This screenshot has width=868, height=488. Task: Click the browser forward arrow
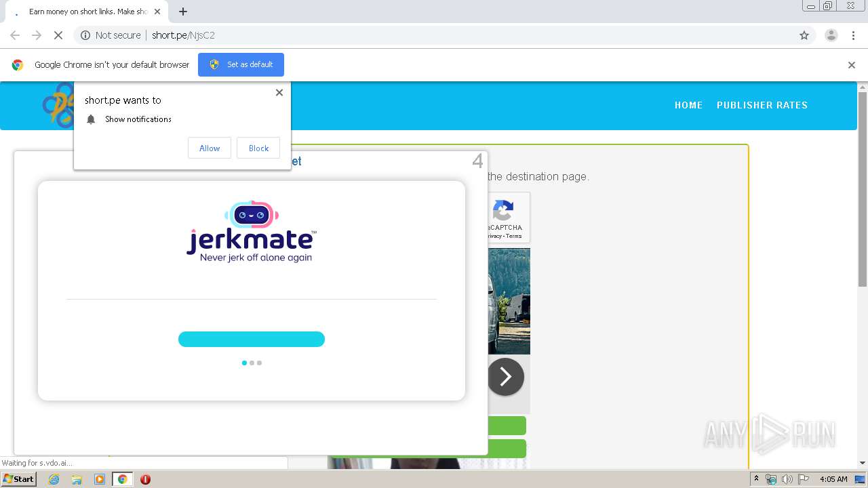click(37, 35)
